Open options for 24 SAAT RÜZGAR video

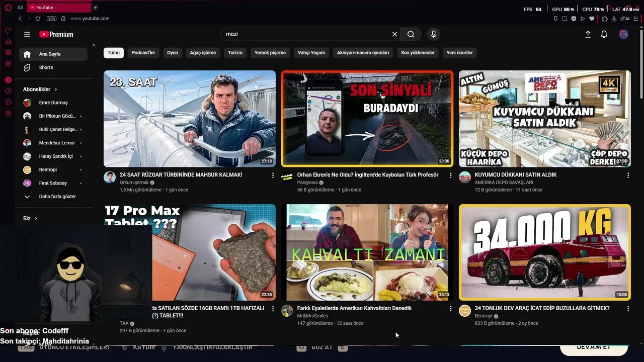click(x=273, y=175)
